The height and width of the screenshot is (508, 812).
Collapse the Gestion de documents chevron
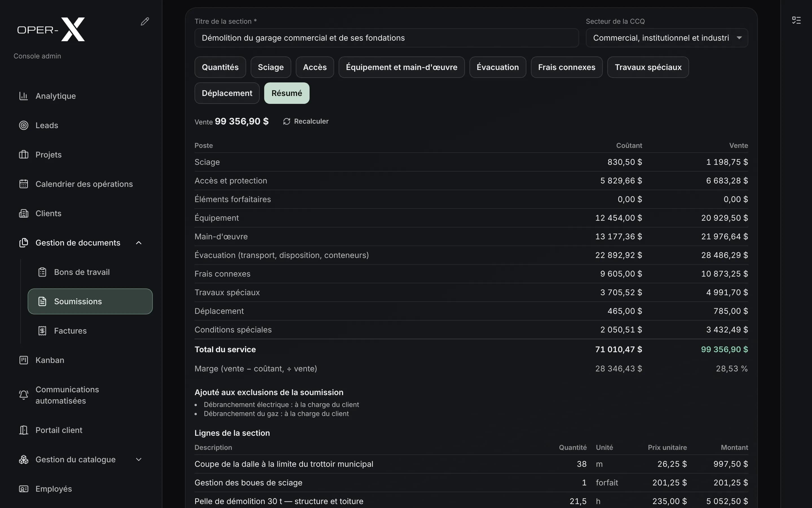[x=139, y=243]
